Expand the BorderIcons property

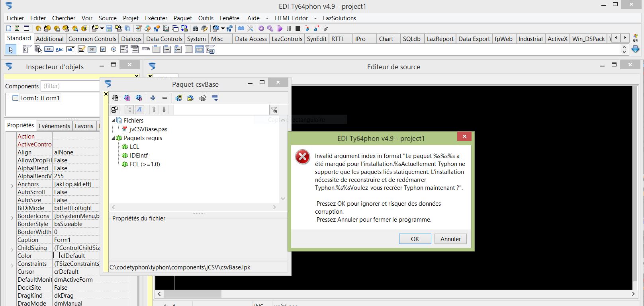click(x=12, y=218)
